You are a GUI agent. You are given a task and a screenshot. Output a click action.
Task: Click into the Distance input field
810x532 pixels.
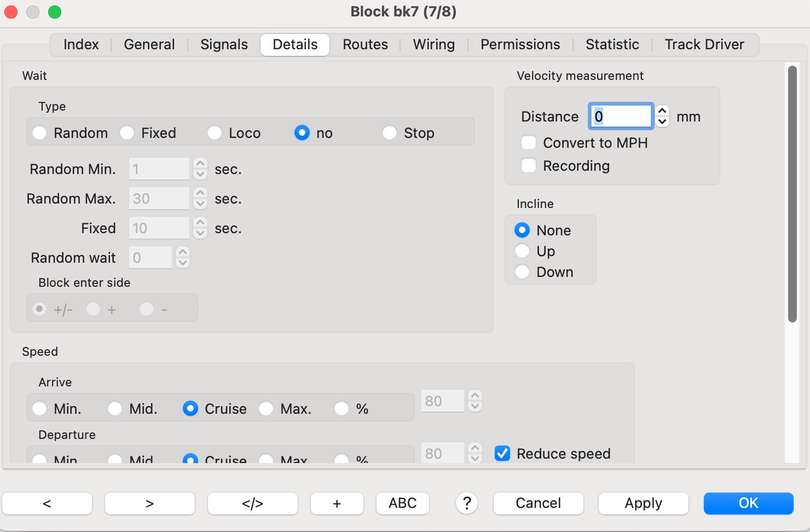click(x=621, y=116)
